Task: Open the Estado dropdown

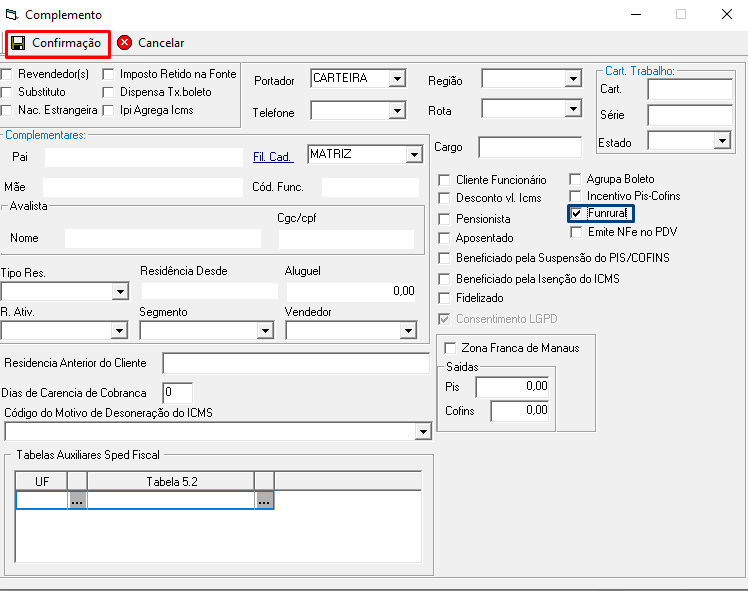Action: [x=722, y=141]
